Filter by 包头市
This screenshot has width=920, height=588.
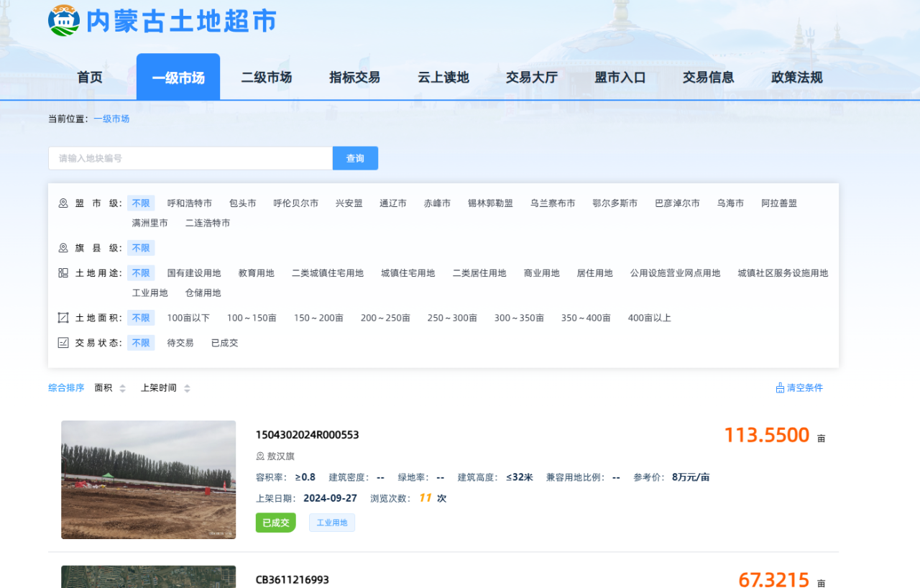coord(243,203)
